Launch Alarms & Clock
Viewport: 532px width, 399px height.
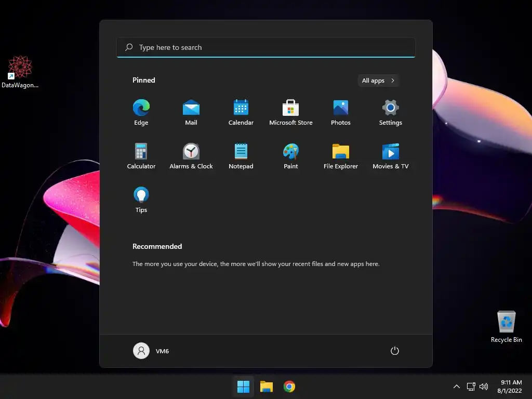tap(191, 156)
